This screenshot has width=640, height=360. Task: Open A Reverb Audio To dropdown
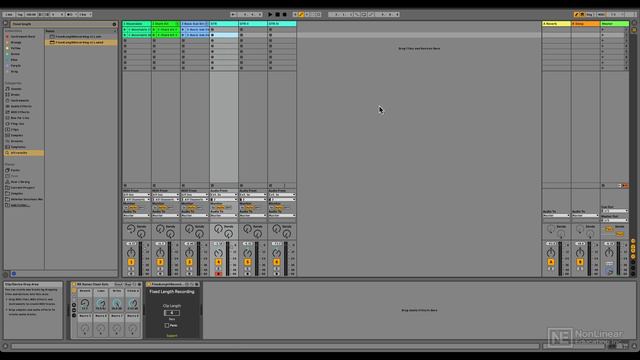(556, 216)
